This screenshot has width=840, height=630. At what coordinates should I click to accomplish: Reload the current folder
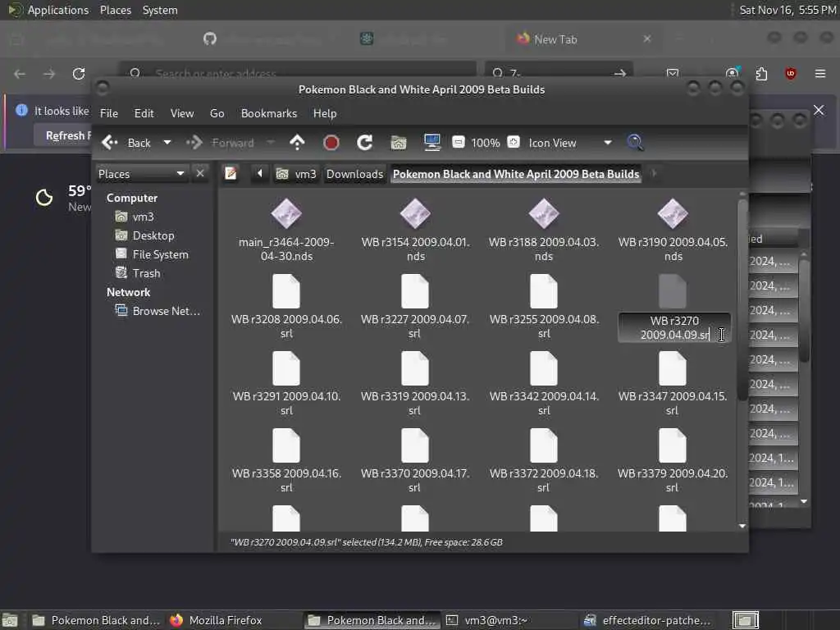pos(364,143)
